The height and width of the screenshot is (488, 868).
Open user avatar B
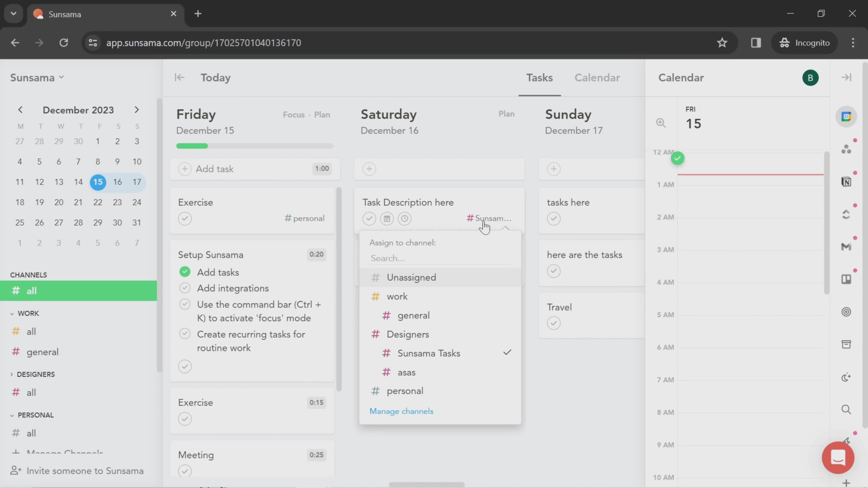tap(810, 78)
